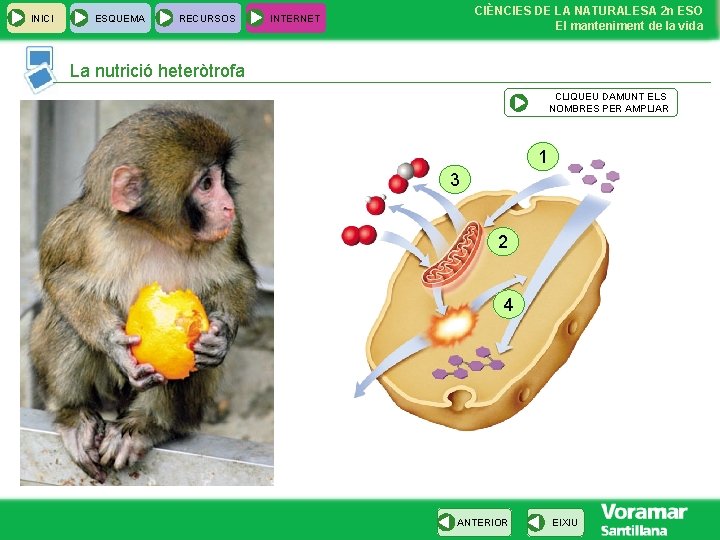Click the blue slides icon beside the title

pyautogui.click(x=40, y=69)
